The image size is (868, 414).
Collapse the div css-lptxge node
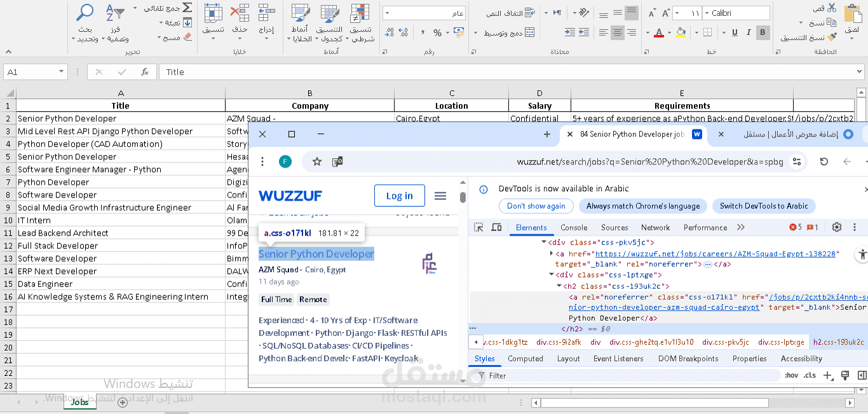pos(552,275)
